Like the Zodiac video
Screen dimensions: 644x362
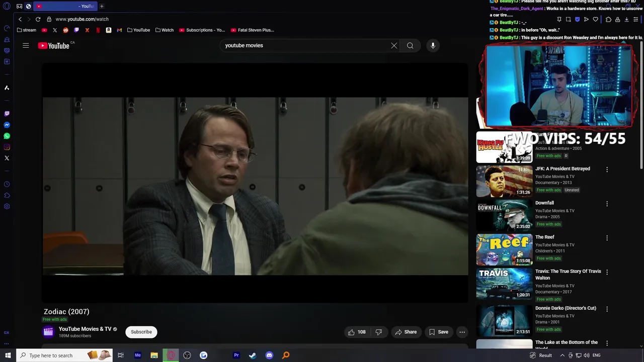tap(357, 332)
